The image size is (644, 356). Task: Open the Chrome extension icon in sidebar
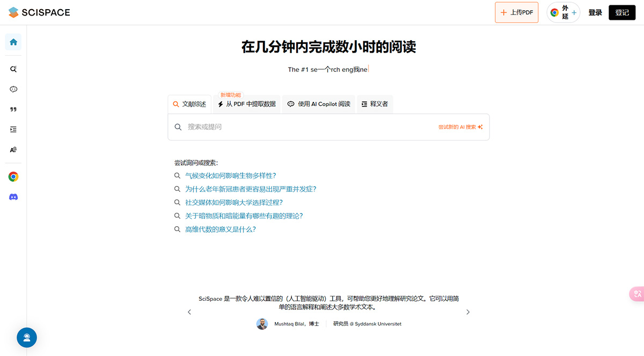[x=12, y=176]
